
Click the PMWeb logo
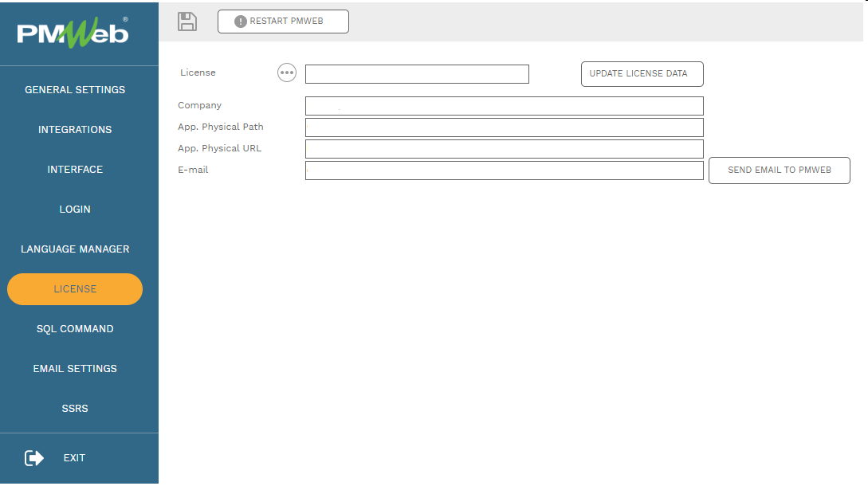73,34
